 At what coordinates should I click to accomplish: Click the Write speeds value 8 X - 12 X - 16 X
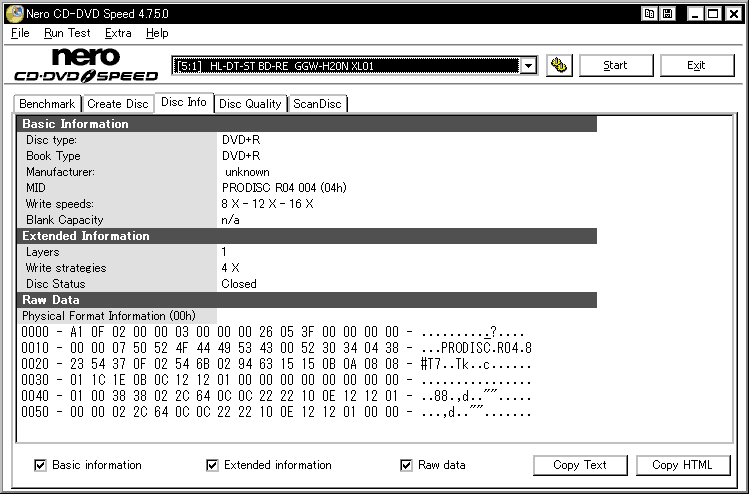tap(268, 204)
